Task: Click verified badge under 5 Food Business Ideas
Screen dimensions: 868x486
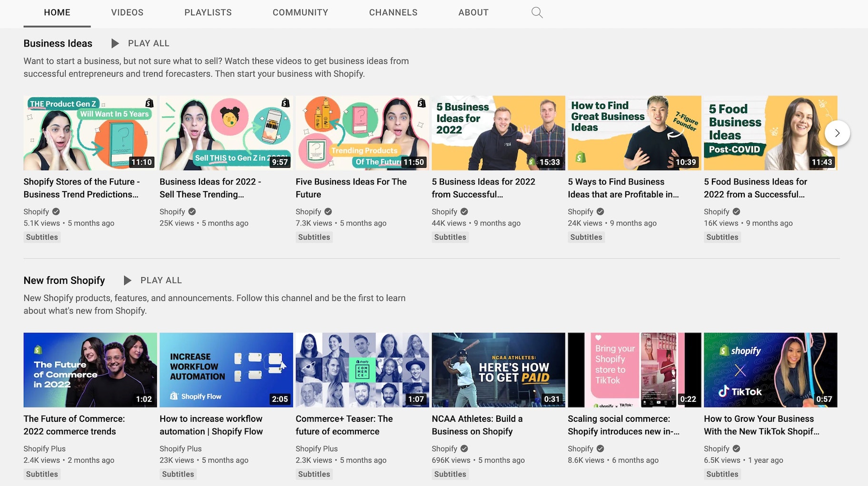Action: pyautogui.click(x=736, y=212)
